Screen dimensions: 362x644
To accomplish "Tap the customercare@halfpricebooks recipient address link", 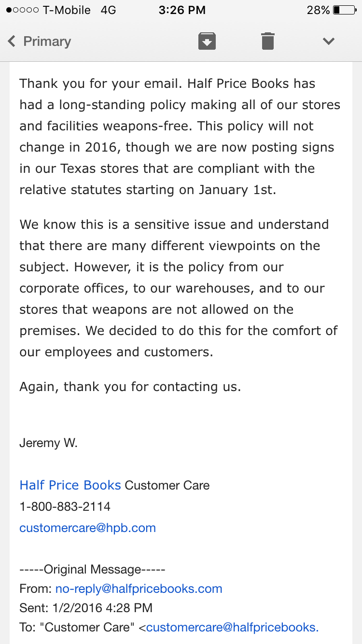I will coord(233,627).
